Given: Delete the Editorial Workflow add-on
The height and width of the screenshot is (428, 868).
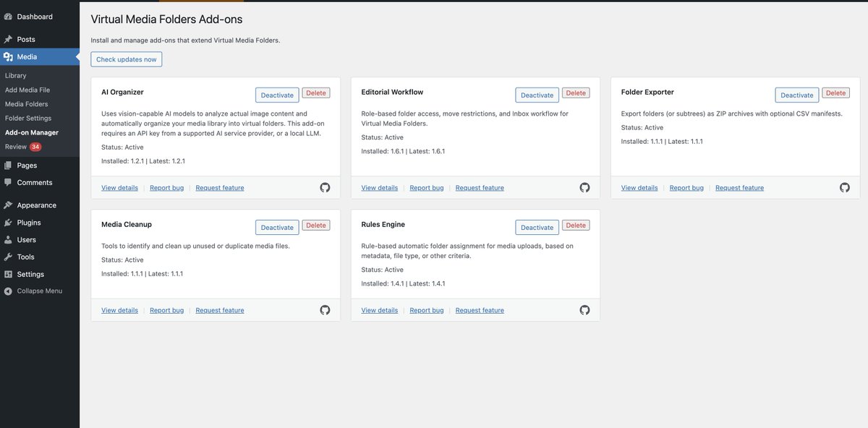Looking at the screenshot, I should click(576, 93).
